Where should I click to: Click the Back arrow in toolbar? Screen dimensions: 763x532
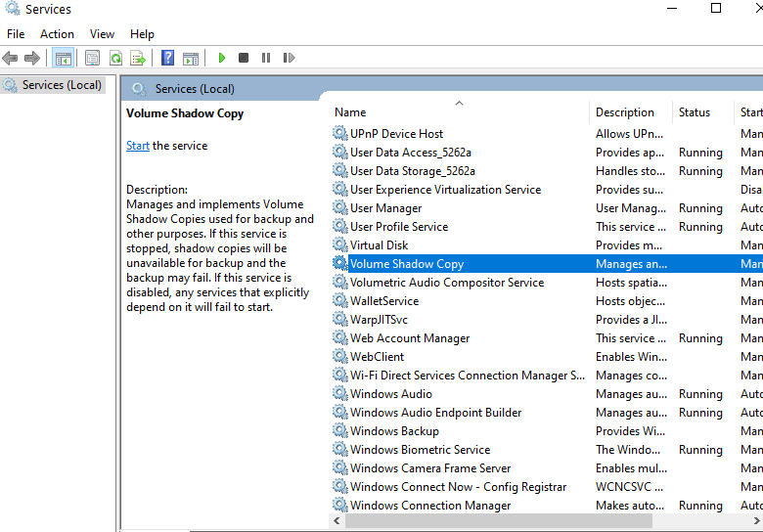point(11,59)
